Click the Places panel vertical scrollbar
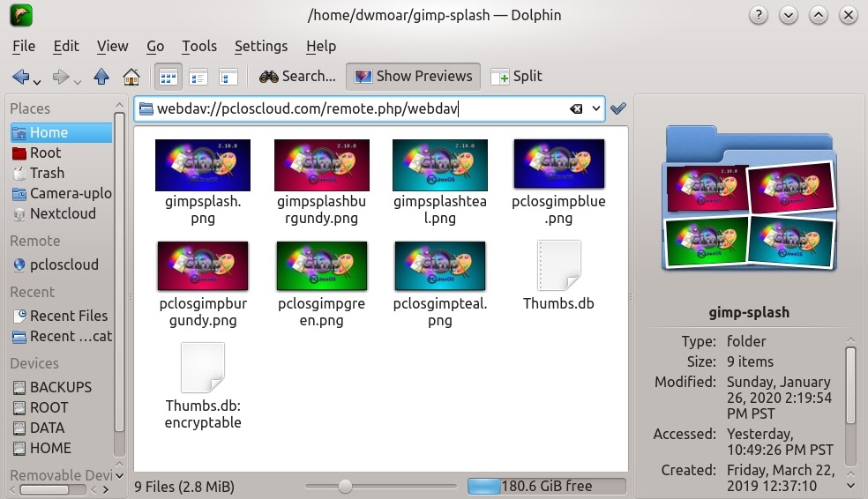 click(x=119, y=271)
